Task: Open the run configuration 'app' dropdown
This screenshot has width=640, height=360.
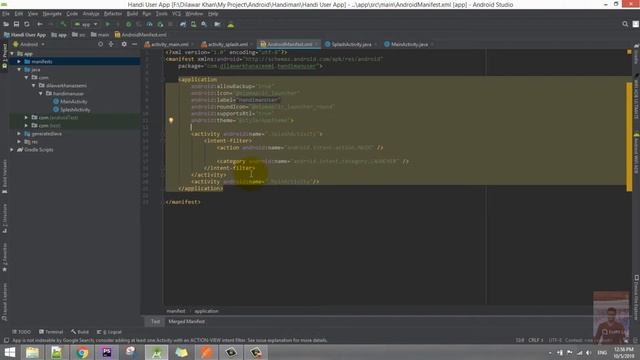Action: 86,24
